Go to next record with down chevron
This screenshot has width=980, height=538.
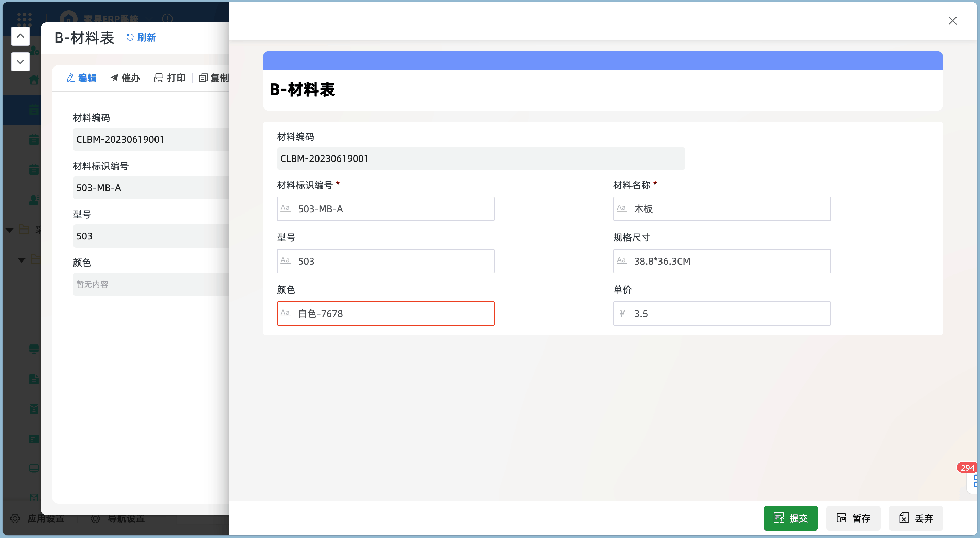coord(20,62)
